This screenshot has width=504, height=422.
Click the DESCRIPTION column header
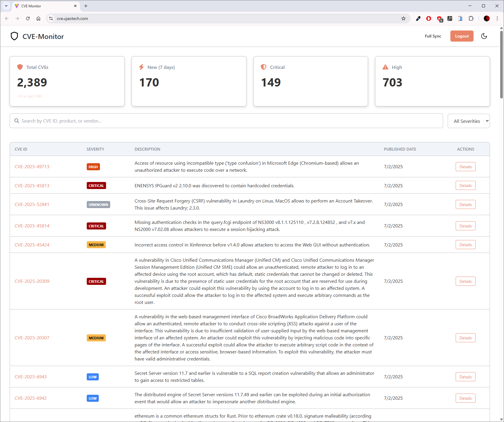tap(147, 149)
